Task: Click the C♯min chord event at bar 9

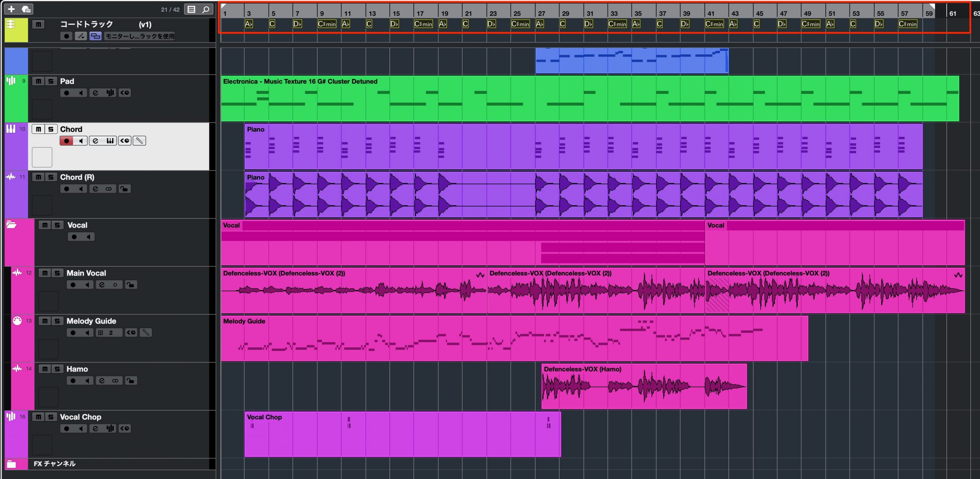Action: pos(327,24)
